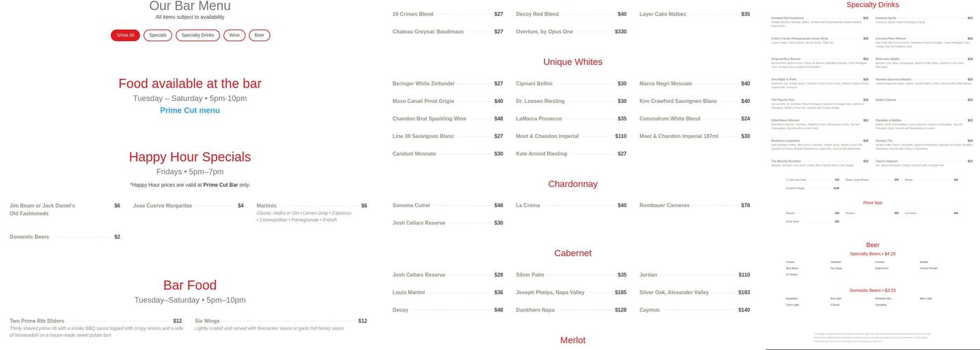Image resolution: width=980 pixels, height=350 pixels.
Task: Select Moet & Chandon Imperial entry
Action: 547,136
